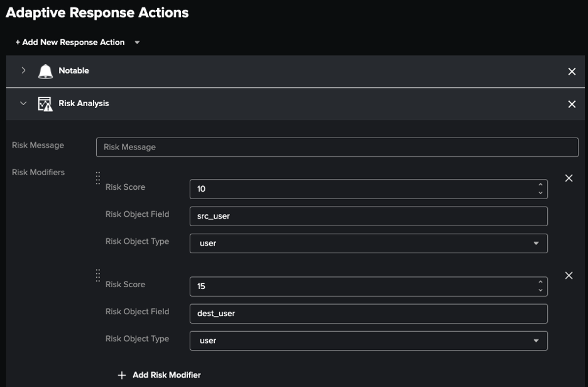Click the src_user Risk Object Field
The width and height of the screenshot is (588, 387).
[368, 216]
